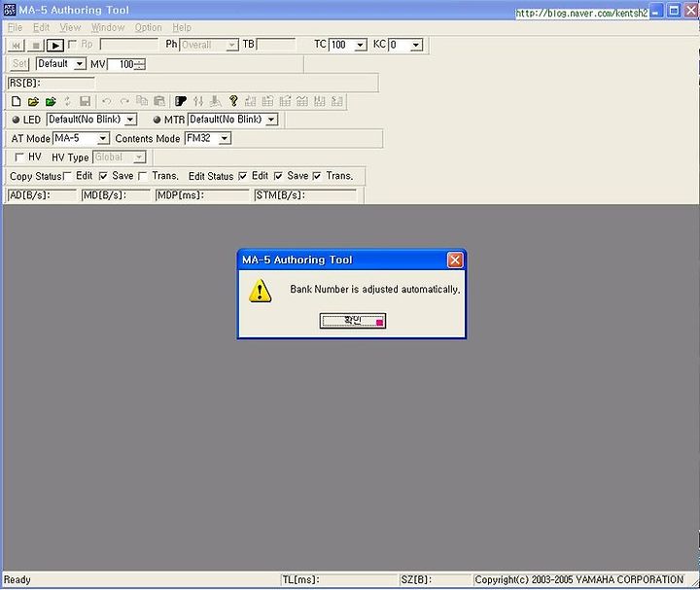The width and height of the screenshot is (700, 590).
Task: Toggle Edit Status Trans. checkbox
Action: coord(317,176)
